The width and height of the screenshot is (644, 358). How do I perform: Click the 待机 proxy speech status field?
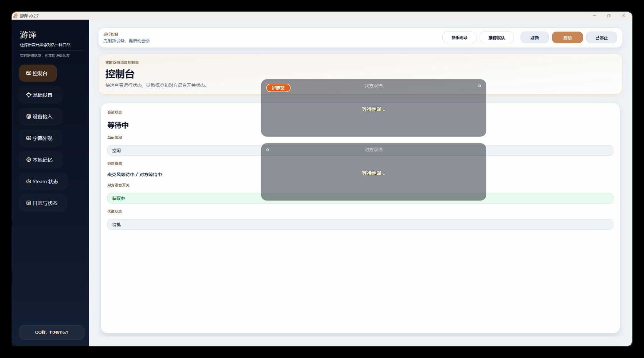click(360, 224)
